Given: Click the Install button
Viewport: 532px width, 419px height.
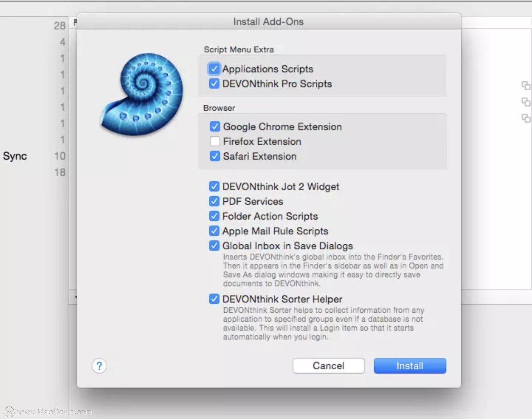Looking at the screenshot, I should [410, 366].
